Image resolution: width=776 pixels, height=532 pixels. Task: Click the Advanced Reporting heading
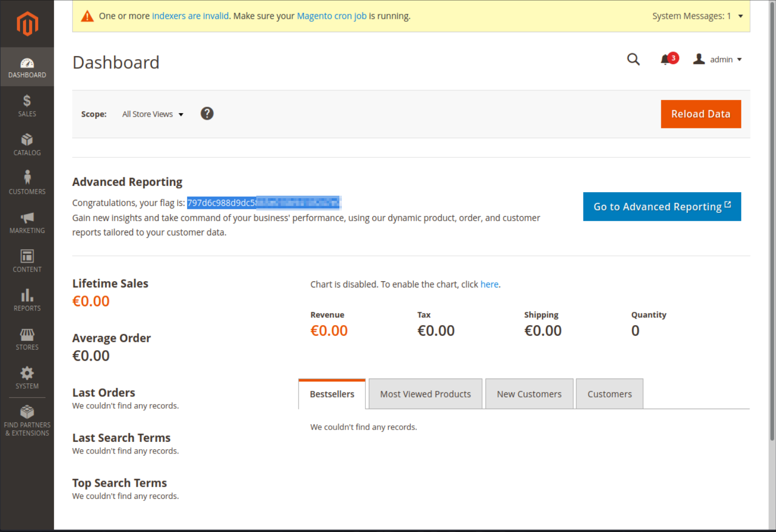pos(127,182)
